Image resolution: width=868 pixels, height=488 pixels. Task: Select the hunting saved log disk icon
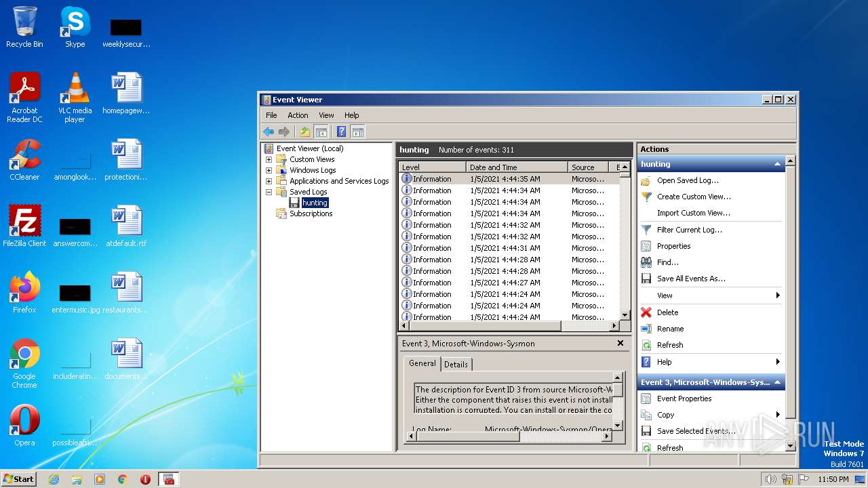pos(294,203)
